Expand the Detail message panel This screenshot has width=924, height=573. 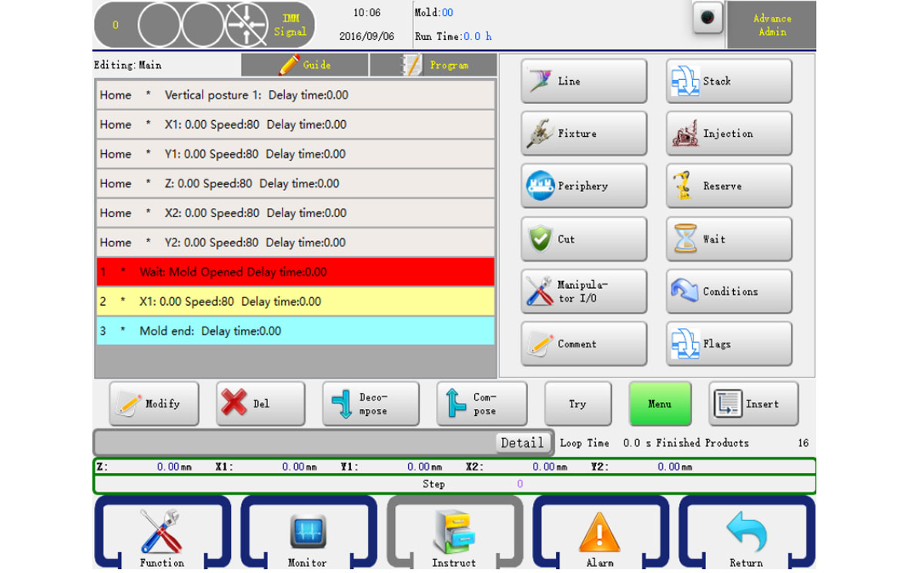click(x=522, y=443)
